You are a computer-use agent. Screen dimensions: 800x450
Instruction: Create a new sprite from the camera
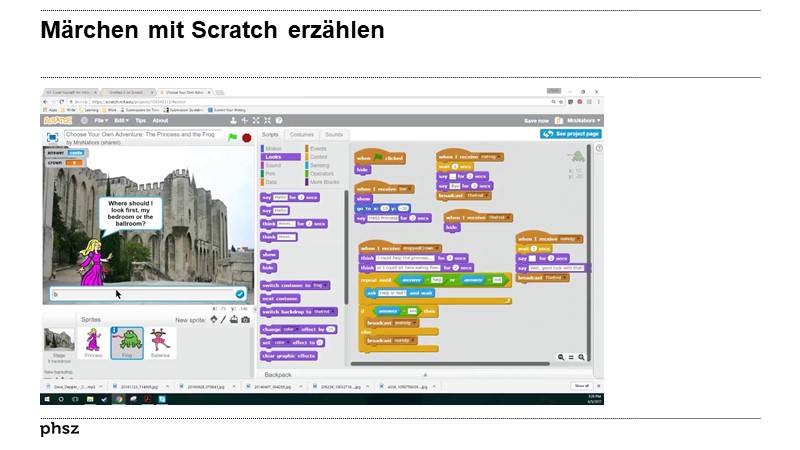click(245, 319)
